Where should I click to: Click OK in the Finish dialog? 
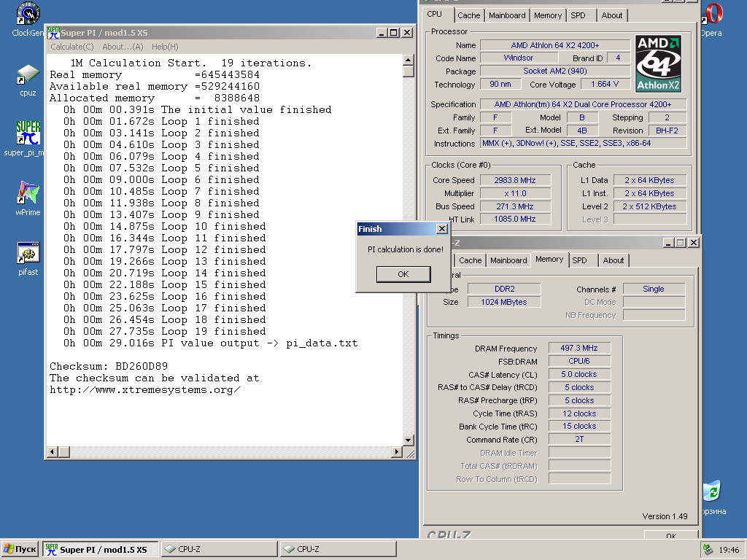coord(403,274)
